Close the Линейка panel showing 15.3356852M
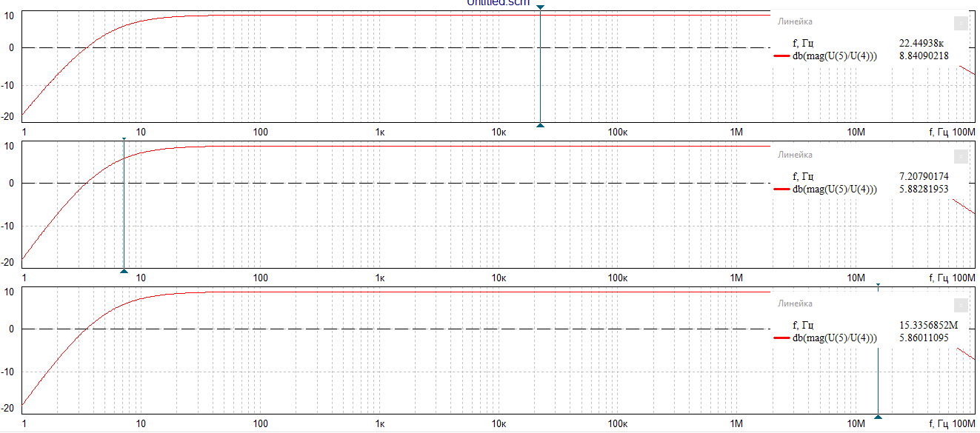Screen dimensions: 980x433 click(961, 305)
